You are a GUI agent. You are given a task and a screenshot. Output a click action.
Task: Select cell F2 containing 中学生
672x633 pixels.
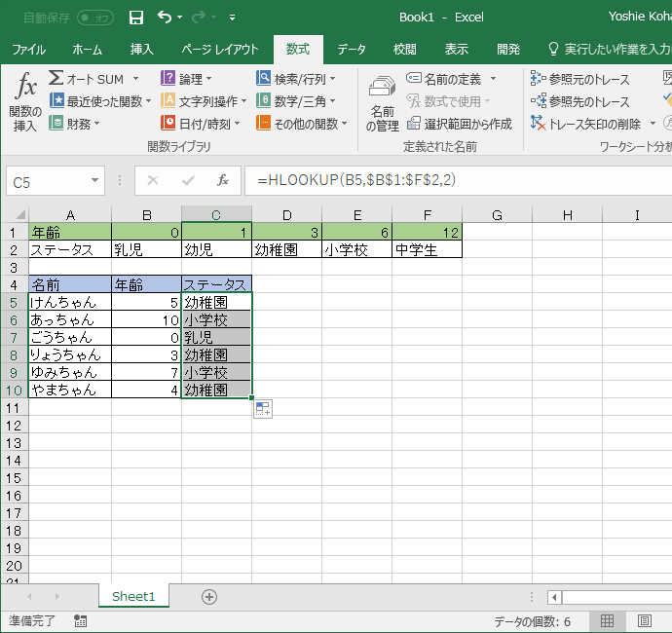[x=427, y=249]
